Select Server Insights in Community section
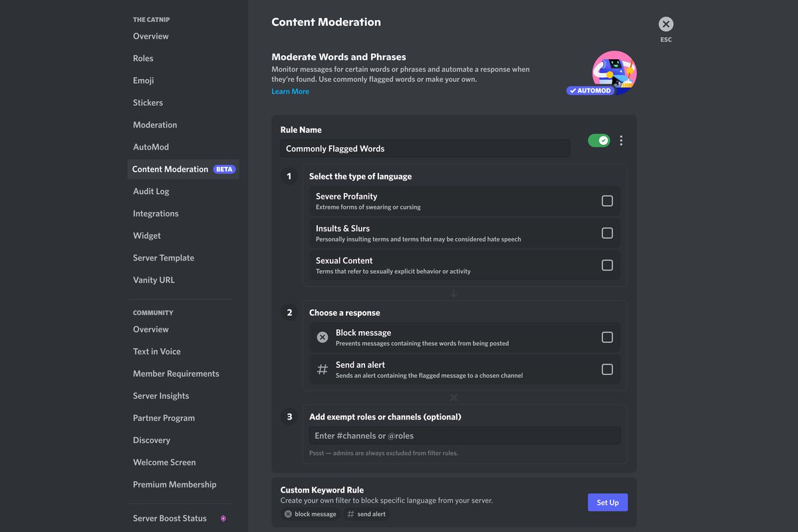Image resolution: width=798 pixels, height=532 pixels. click(x=161, y=396)
